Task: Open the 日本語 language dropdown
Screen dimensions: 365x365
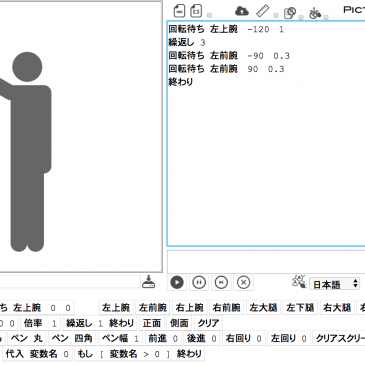Action: pos(334,284)
